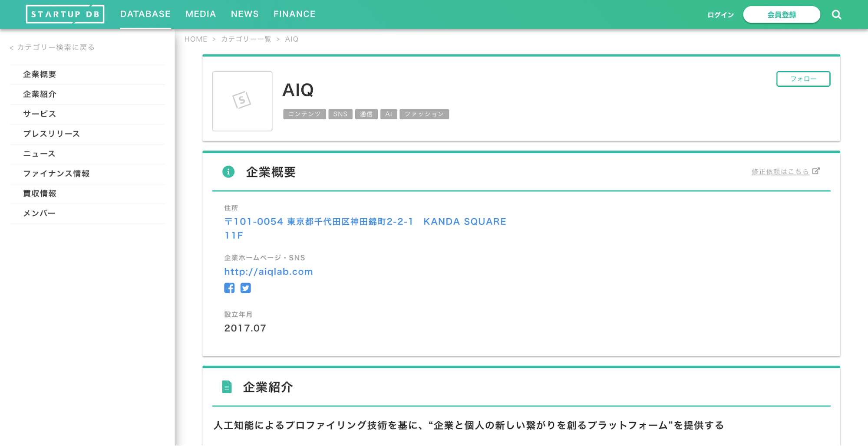The image size is (868, 446).
Task: Click the 住所 label
Action: [x=231, y=208]
